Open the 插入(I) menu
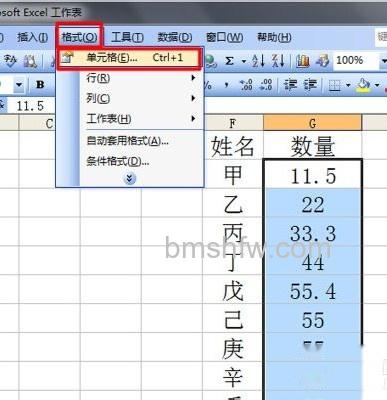 (x=33, y=37)
